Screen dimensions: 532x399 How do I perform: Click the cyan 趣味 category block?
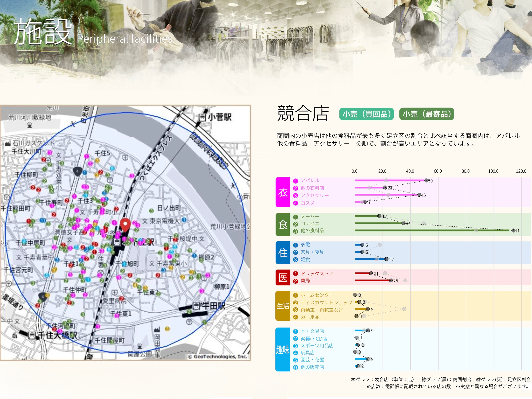[283, 349]
